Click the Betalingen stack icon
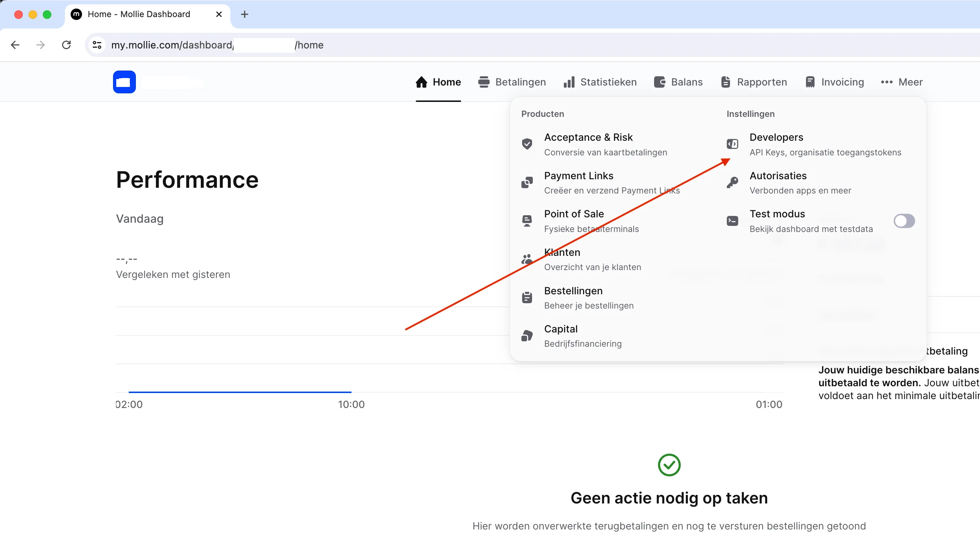 point(484,82)
